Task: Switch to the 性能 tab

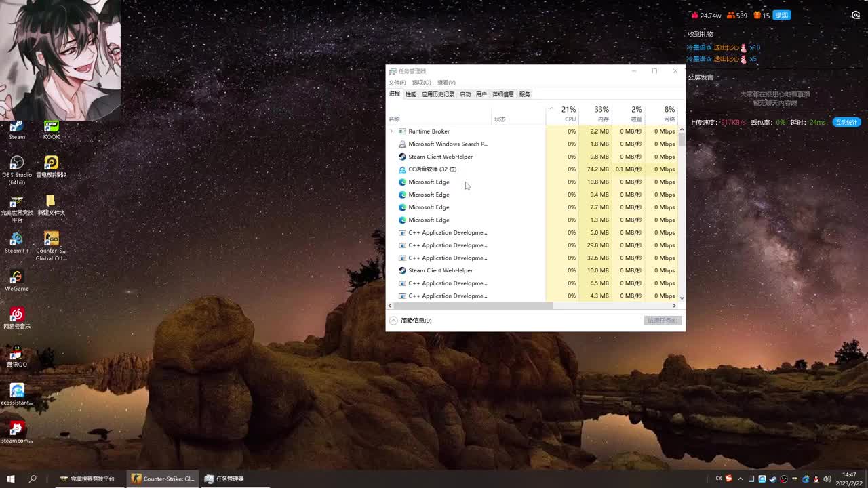Action: (x=411, y=94)
